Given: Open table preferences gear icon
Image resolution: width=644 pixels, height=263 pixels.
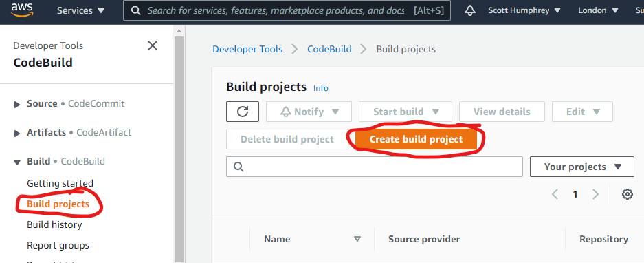Looking at the screenshot, I should coord(627,194).
